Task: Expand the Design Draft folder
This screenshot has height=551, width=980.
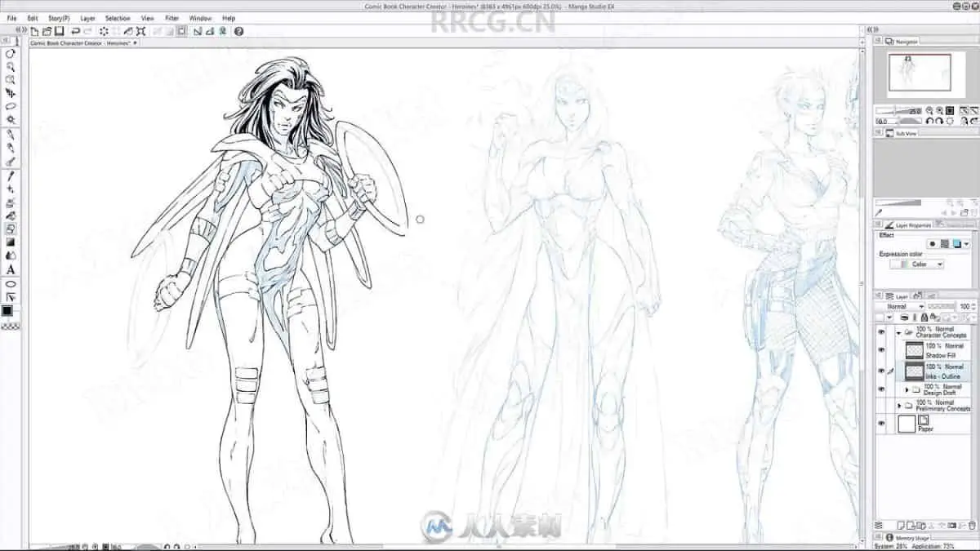Action: [x=907, y=390]
